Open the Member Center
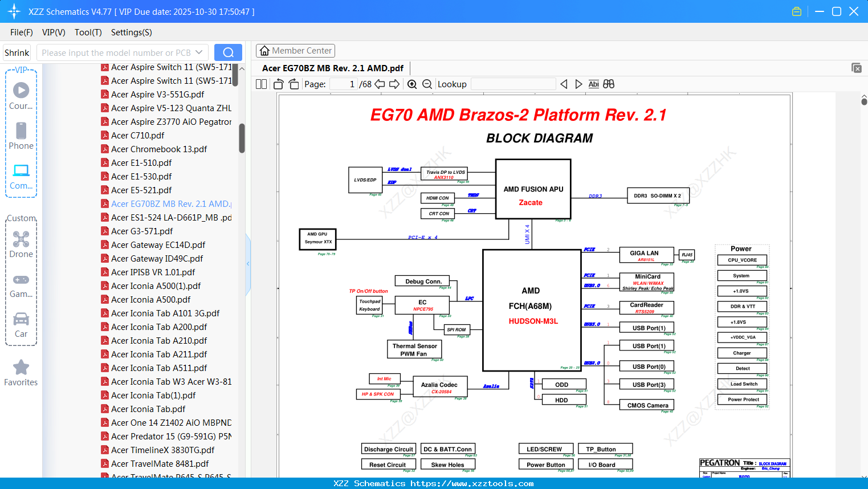This screenshot has width=868, height=489. (x=295, y=51)
